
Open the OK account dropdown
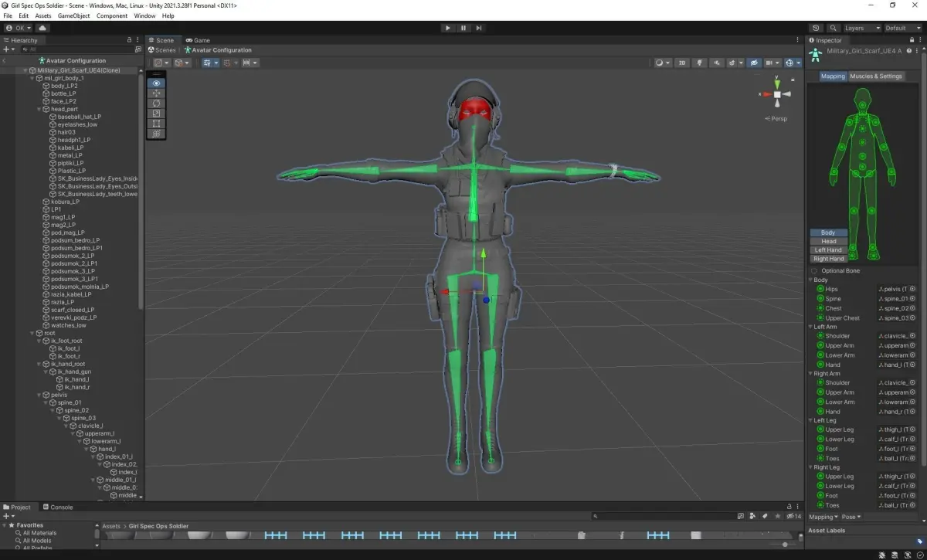[x=18, y=28]
